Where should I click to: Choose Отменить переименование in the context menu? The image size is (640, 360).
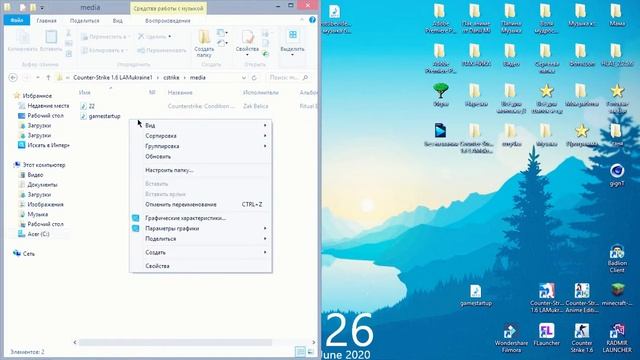point(200,204)
